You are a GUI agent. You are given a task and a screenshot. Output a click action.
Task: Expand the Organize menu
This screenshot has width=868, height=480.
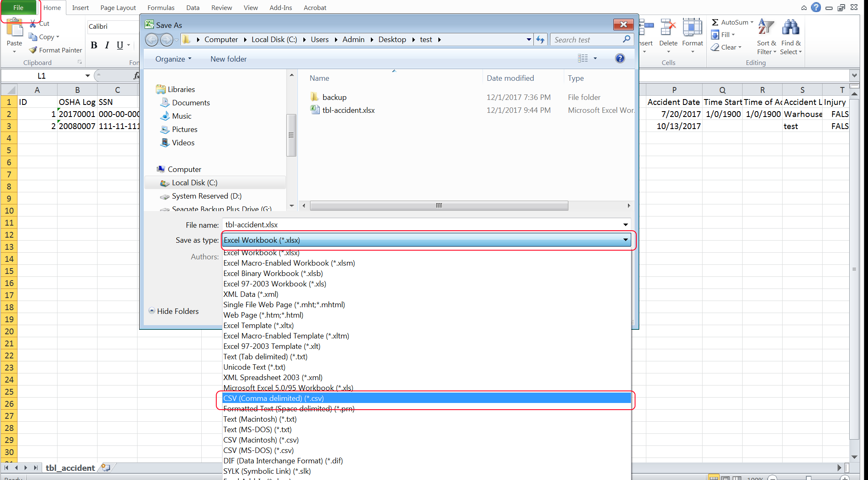click(x=173, y=59)
